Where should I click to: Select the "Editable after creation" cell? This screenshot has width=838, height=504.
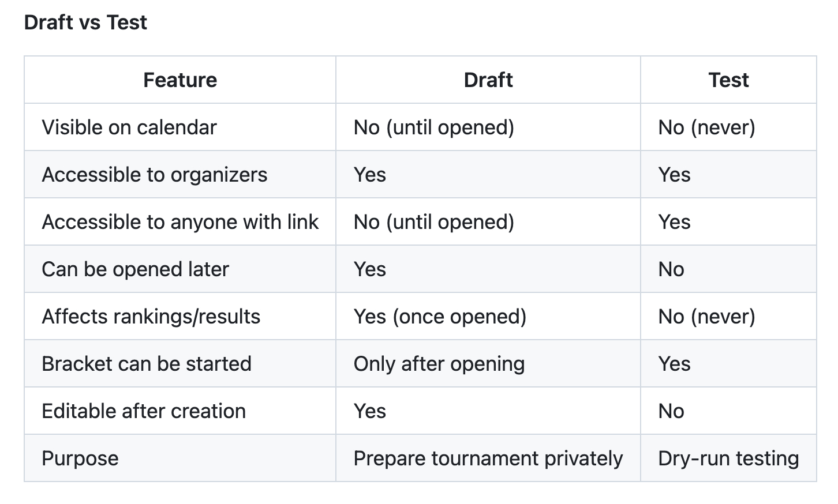point(144,411)
